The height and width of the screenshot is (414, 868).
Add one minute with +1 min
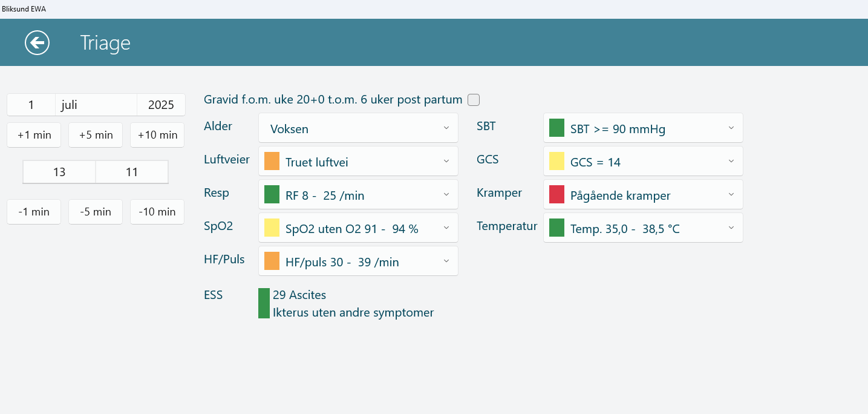[x=34, y=135]
